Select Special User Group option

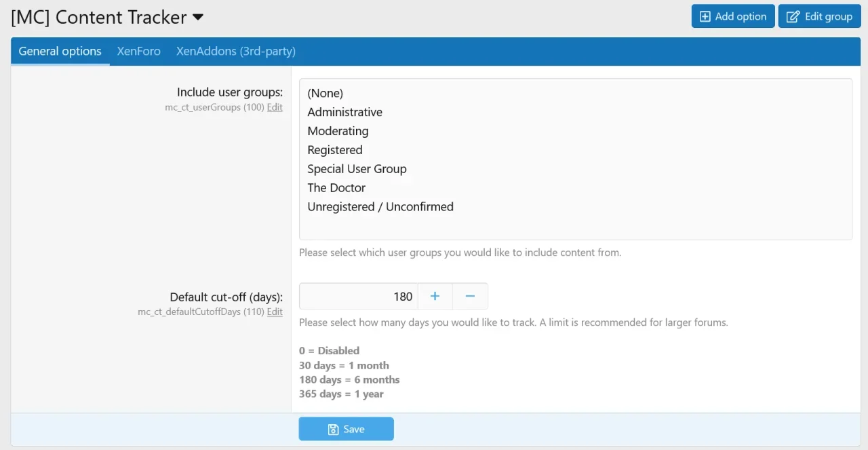357,169
